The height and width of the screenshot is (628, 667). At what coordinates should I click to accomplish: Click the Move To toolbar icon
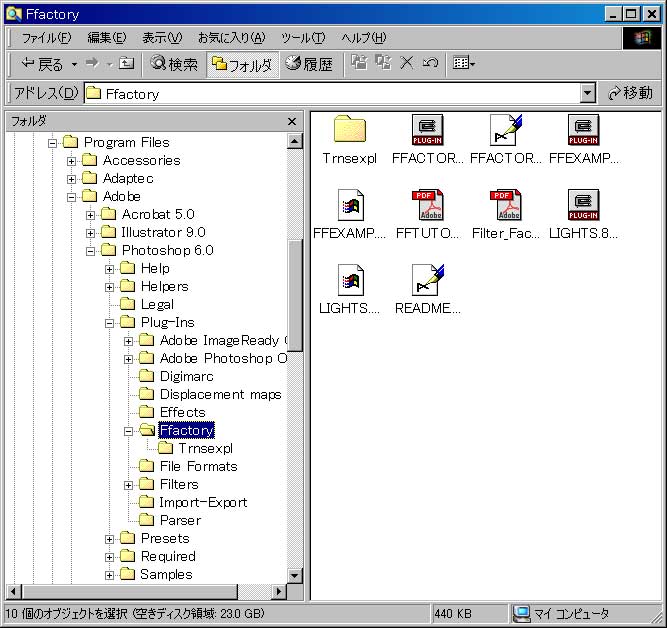tap(359, 63)
